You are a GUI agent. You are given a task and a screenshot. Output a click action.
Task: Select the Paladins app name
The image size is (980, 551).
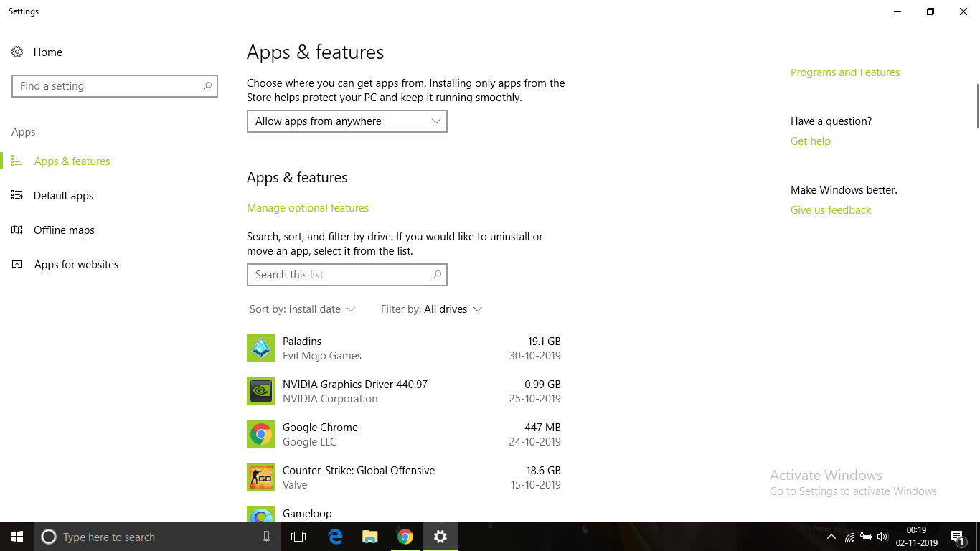click(x=302, y=342)
